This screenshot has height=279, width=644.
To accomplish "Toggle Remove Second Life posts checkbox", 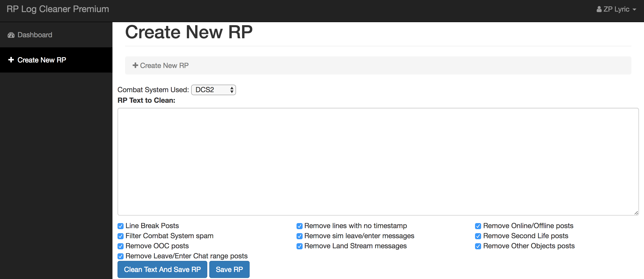I will click(x=478, y=236).
